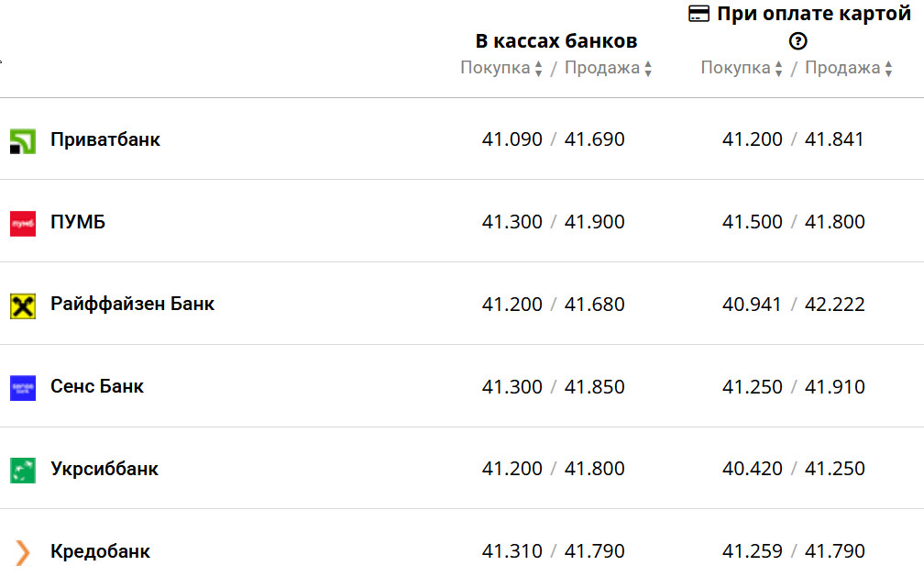Click the Приватбанк logo icon
This screenshot has height=588, width=924.
23,141
